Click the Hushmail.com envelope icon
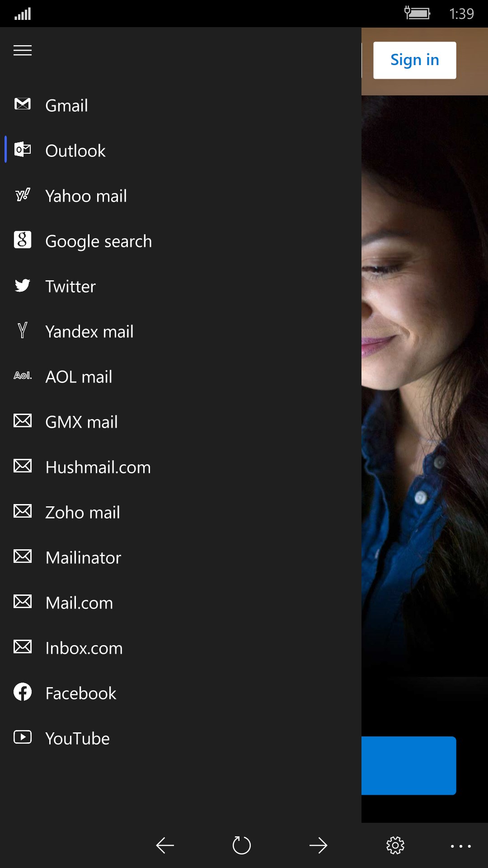 23,466
